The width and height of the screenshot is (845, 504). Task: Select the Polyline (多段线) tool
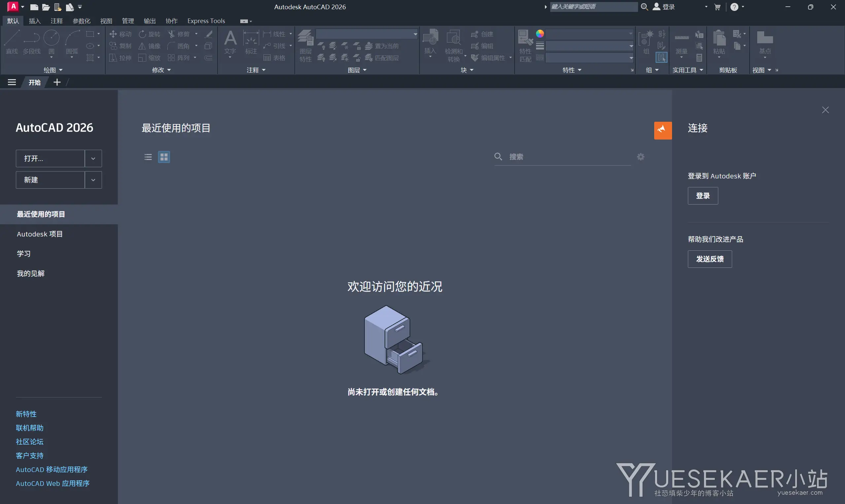tap(32, 42)
